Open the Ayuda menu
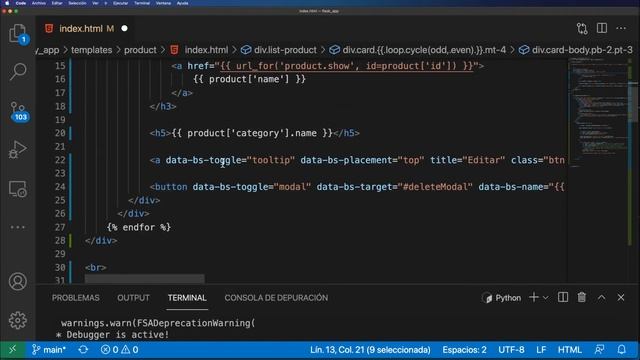Viewport: 640px width, 360px height. point(182,3)
